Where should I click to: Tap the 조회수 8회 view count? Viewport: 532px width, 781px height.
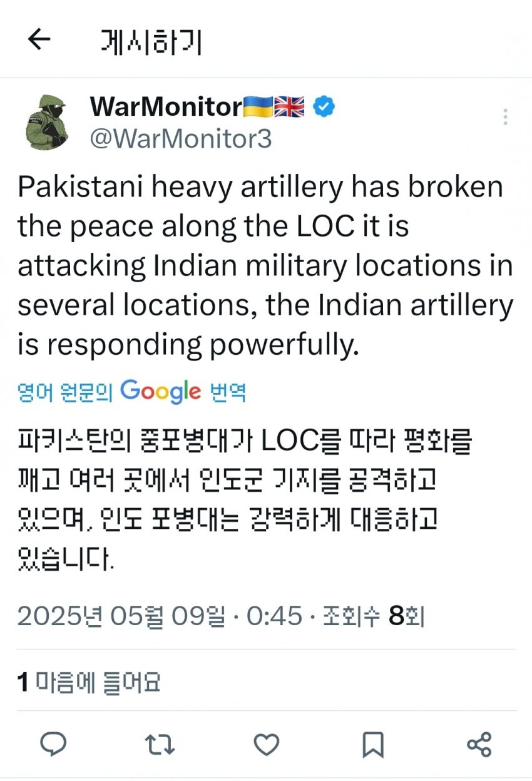pyautogui.click(x=374, y=617)
